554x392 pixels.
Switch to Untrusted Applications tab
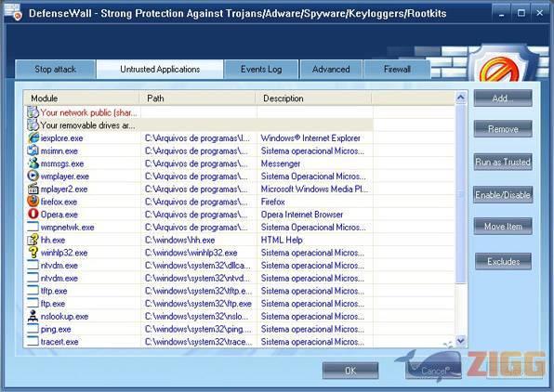click(x=160, y=70)
